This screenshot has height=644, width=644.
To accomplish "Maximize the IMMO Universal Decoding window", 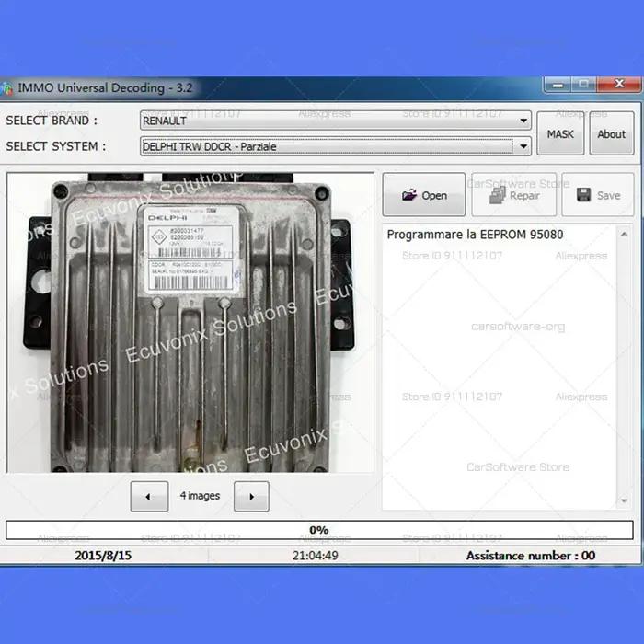I will click(x=583, y=85).
